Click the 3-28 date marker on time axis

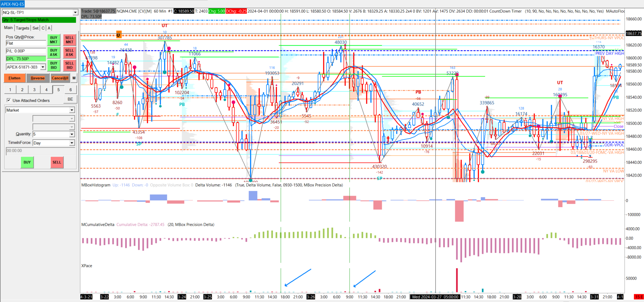(x=517, y=297)
